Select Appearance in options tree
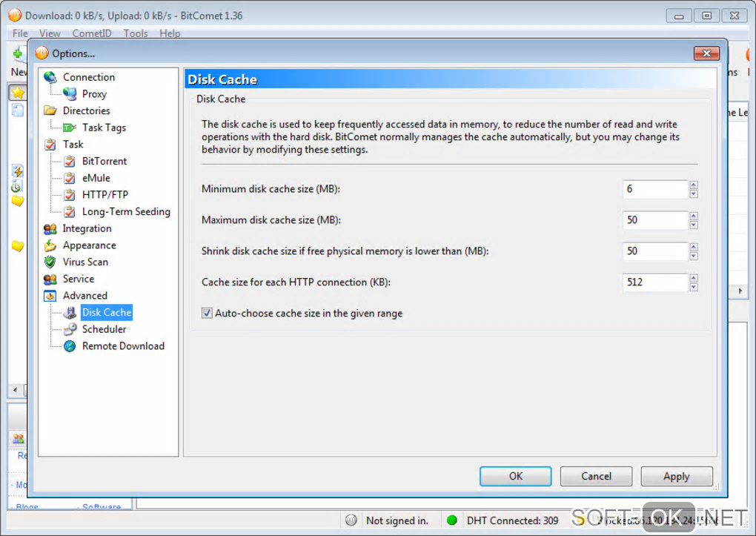This screenshot has width=756, height=536. pyautogui.click(x=89, y=245)
